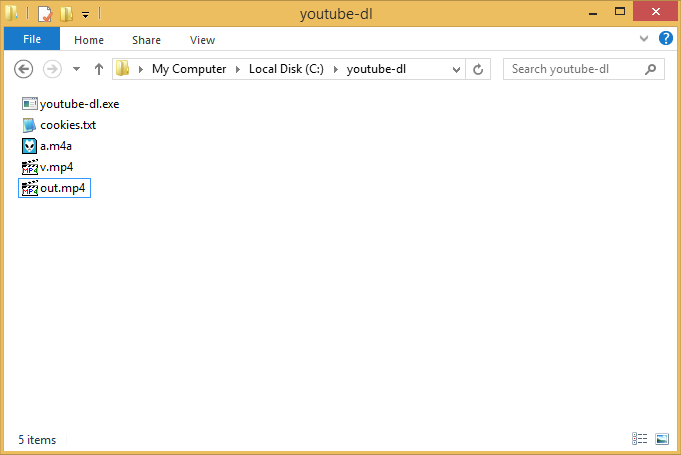Switch to Large icons view
Viewport: 681px width, 455px height.
tap(662, 439)
